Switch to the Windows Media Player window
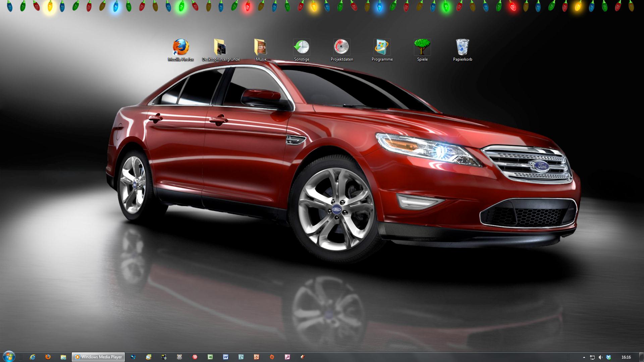Viewport: 644px width, 362px height. click(x=98, y=357)
